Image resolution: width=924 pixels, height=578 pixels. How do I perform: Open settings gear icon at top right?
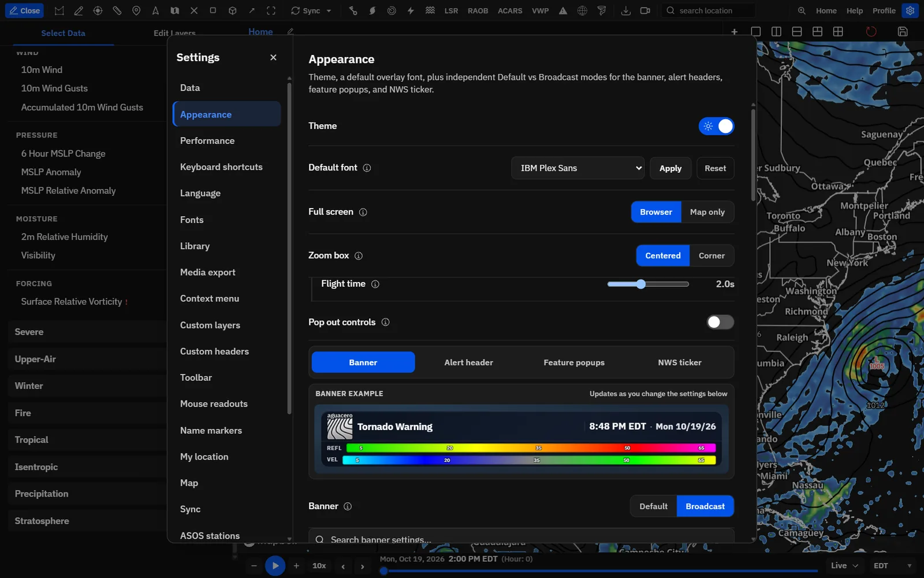[910, 10]
